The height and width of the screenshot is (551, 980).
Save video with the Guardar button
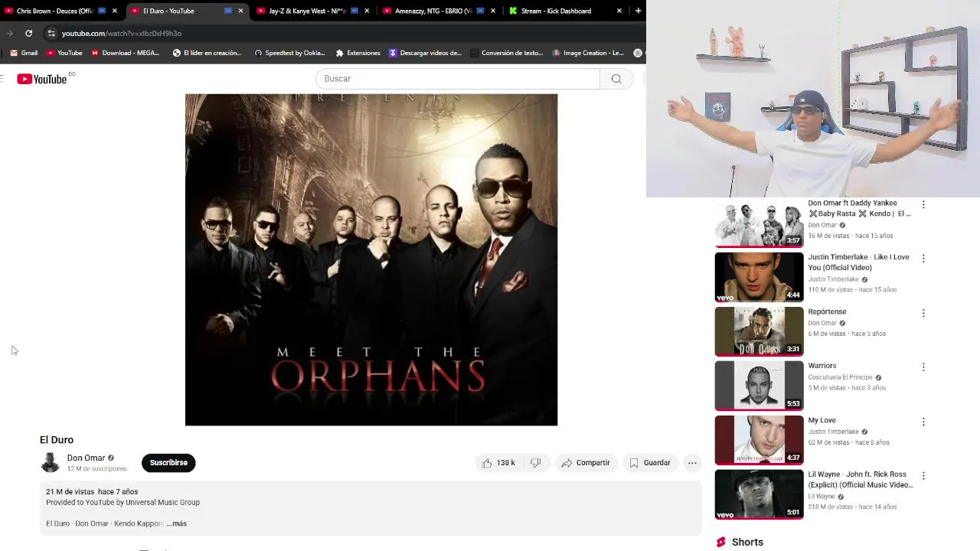pos(650,463)
